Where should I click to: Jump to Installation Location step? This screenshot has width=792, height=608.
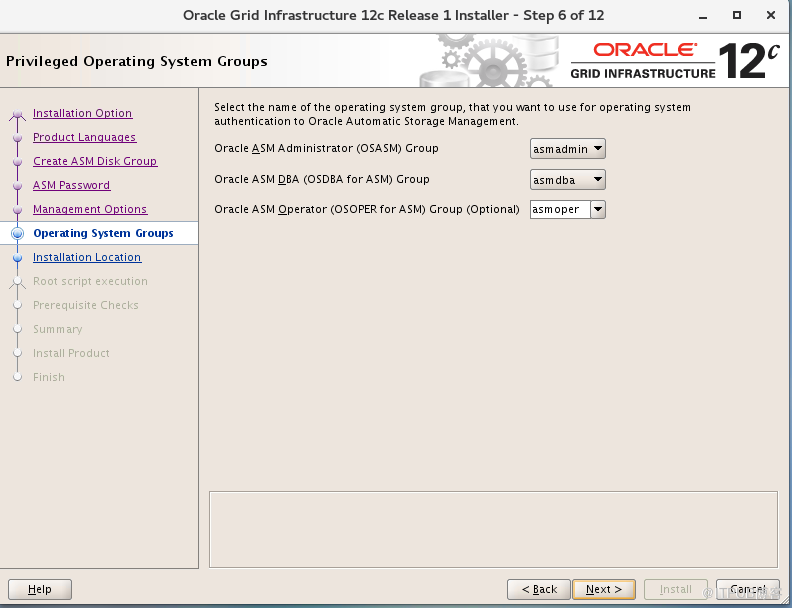[x=87, y=257]
